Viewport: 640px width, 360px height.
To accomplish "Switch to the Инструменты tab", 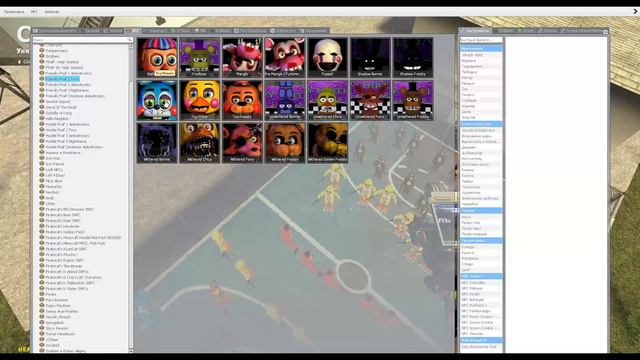I will coord(475,31).
